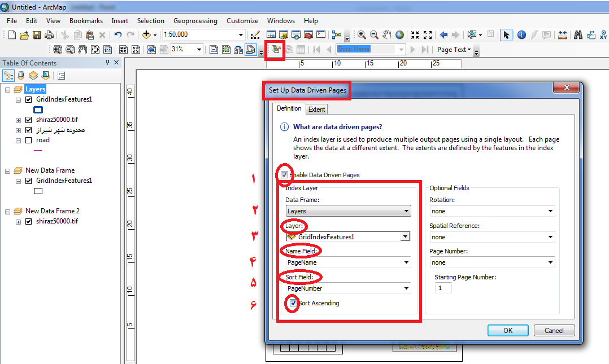Screen dimensions: 609x364
Task: Open the Data Frame dropdown
Action: (x=349, y=211)
